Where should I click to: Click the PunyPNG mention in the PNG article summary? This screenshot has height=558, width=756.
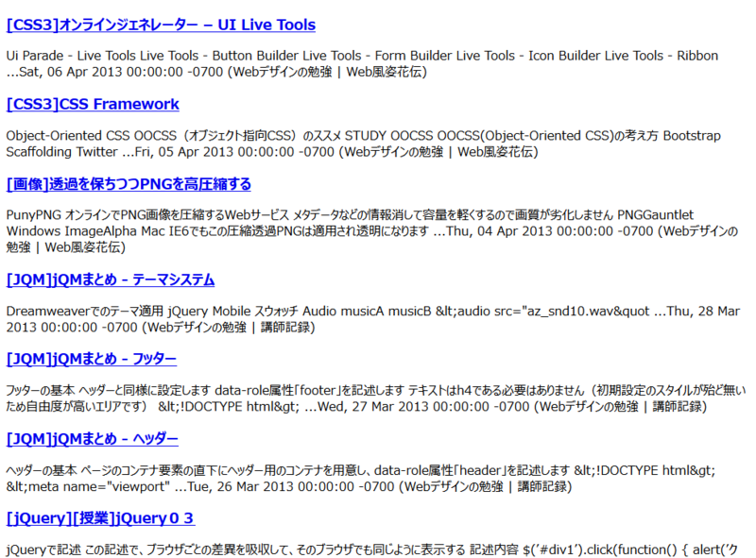[x=31, y=213]
